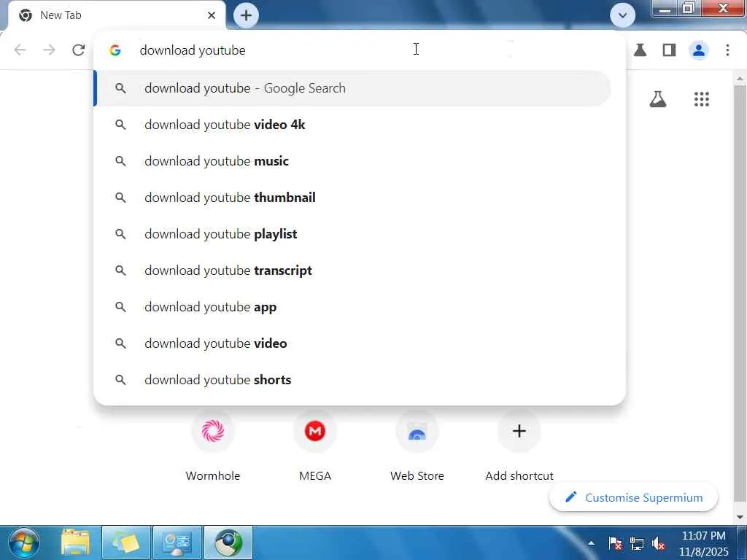Click the back navigation arrow

(20, 50)
